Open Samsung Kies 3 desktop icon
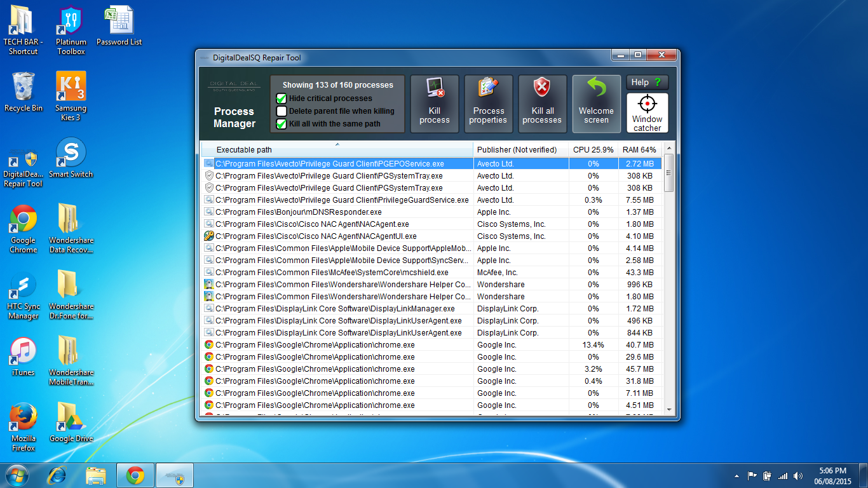Image resolution: width=868 pixels, height=488 pixels. [71, 97]
